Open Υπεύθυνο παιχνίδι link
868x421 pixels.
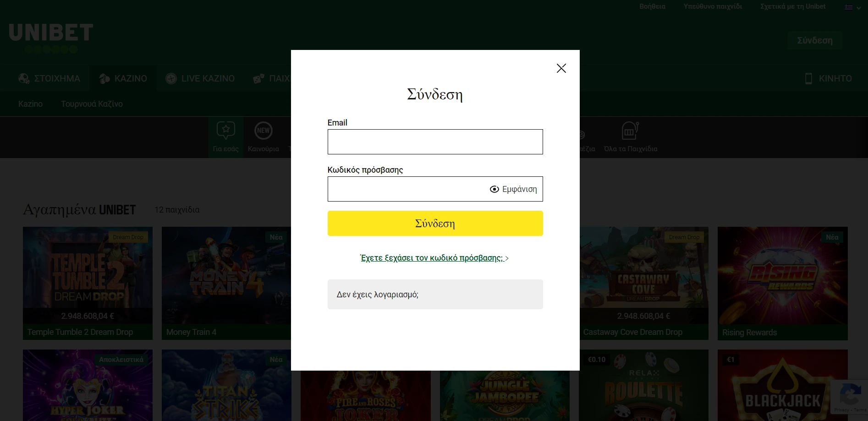(713, 6)
